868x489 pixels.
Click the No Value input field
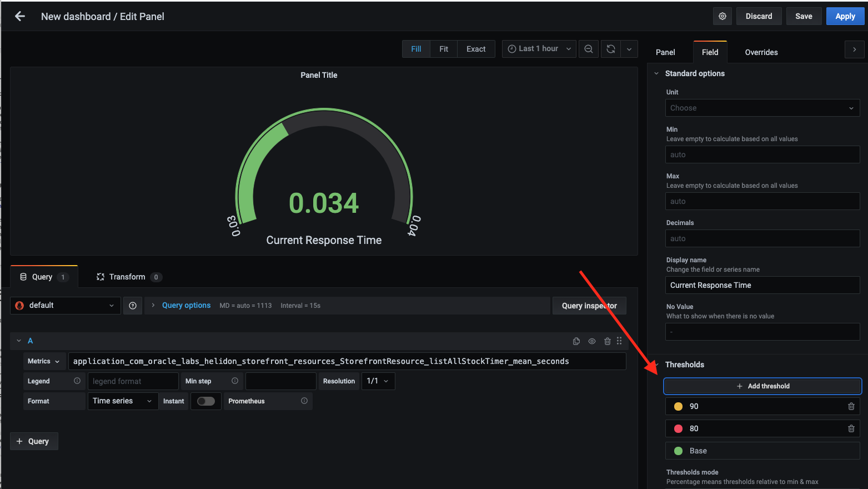click(x=762, y=332)
